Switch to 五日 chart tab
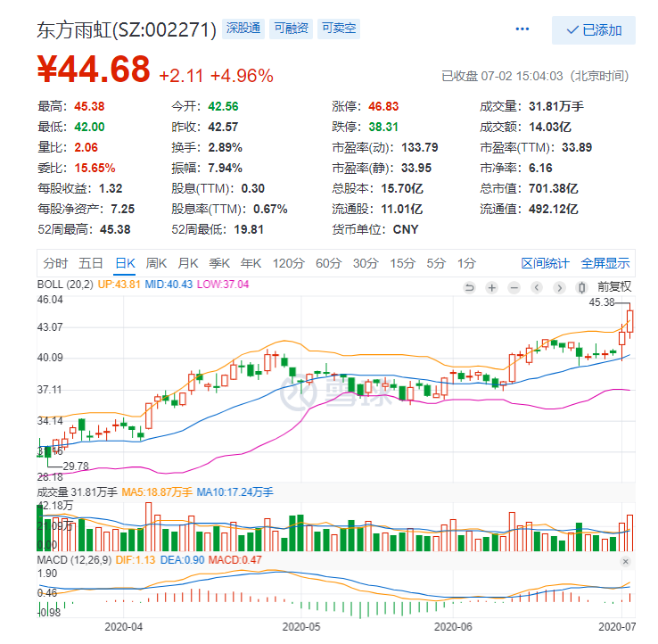 pyautogui.click(x=91, y=263)
